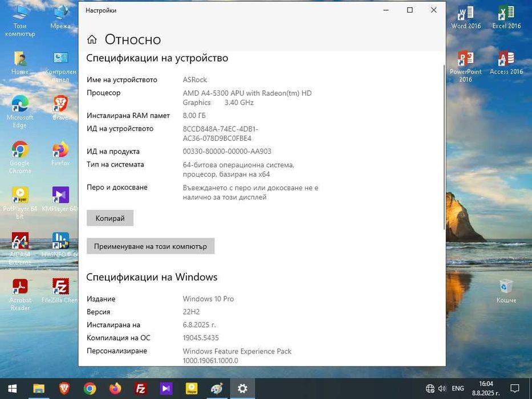Click the Копирай button
This screenshot has width=532, height=399.
110,218
